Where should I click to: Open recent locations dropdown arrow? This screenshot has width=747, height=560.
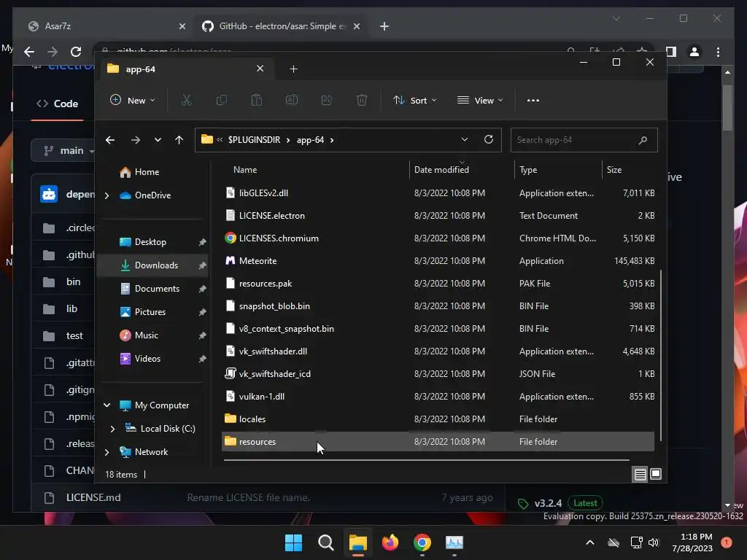pos(158,140)
